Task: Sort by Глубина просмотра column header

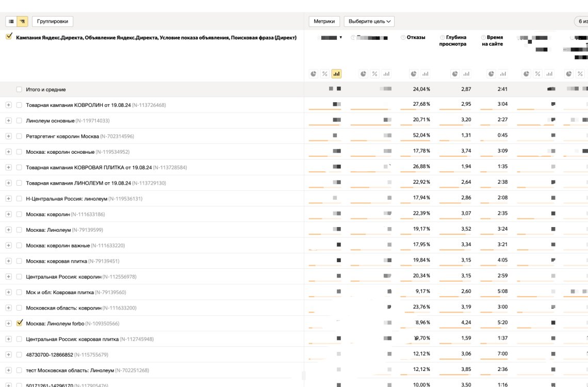Action: point(453,40)
